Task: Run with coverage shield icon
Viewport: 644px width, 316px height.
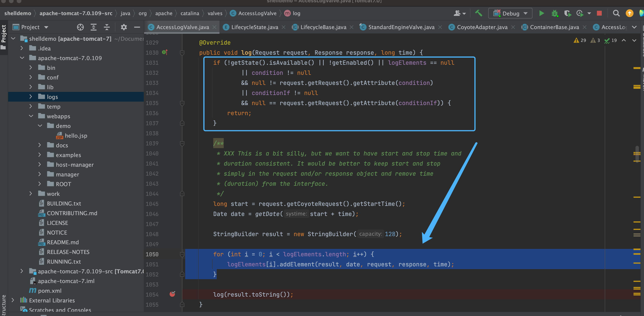Action: [x=567, y=13]
